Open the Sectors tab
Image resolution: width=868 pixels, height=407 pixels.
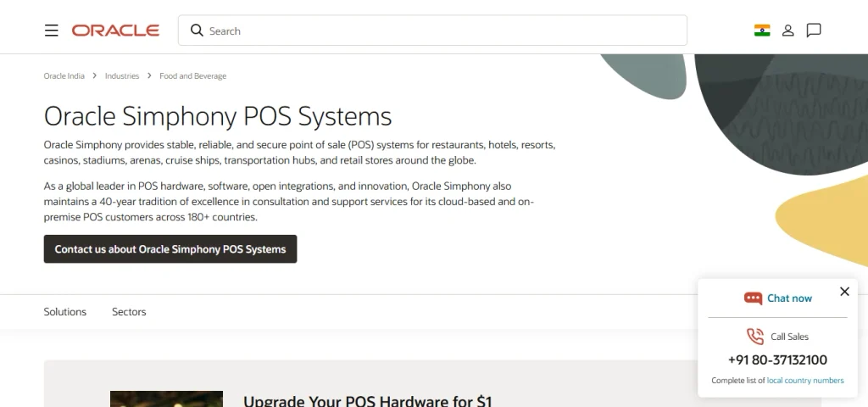tap(129, 312)
